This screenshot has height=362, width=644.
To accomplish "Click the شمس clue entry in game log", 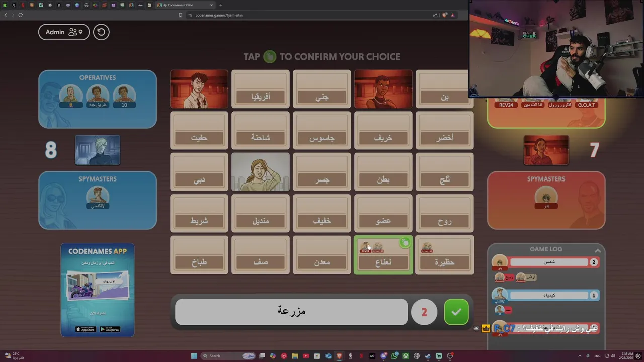I will (549, 262).
